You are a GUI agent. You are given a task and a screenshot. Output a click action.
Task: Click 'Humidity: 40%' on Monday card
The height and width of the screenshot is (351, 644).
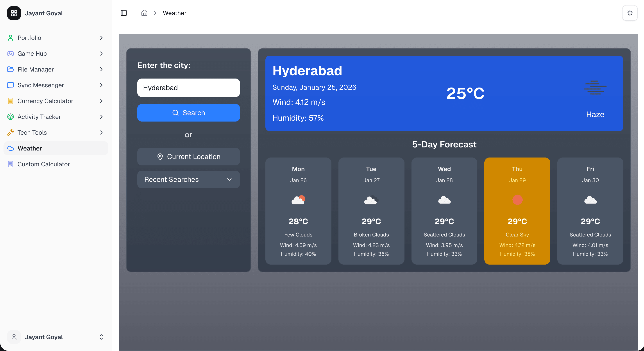298,254
